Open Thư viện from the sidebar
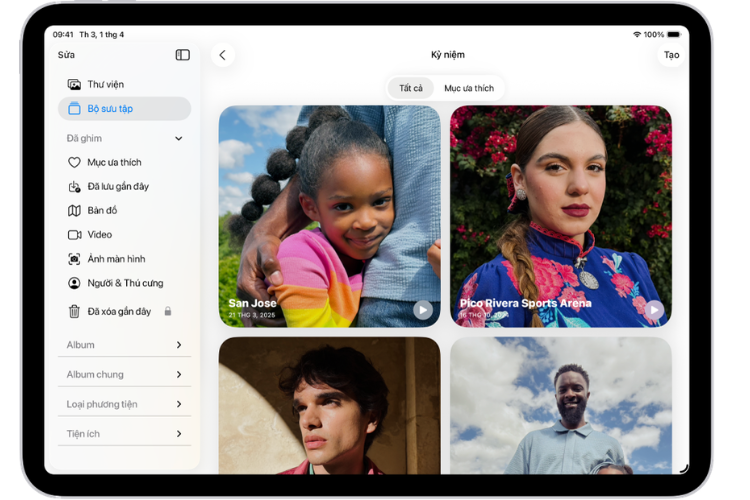Screen dimensions: 750x500 click(124, 84)
